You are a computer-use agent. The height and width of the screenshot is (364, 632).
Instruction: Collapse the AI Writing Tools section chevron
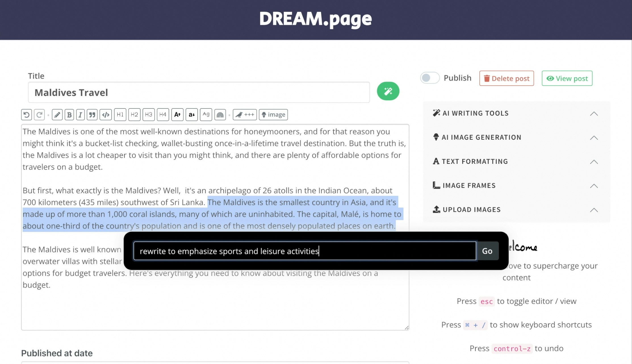point(594,114)
